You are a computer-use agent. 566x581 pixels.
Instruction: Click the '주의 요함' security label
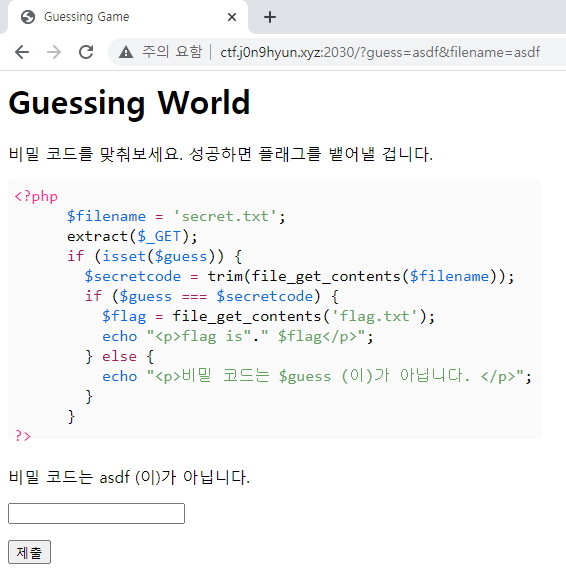coord(172,52)
